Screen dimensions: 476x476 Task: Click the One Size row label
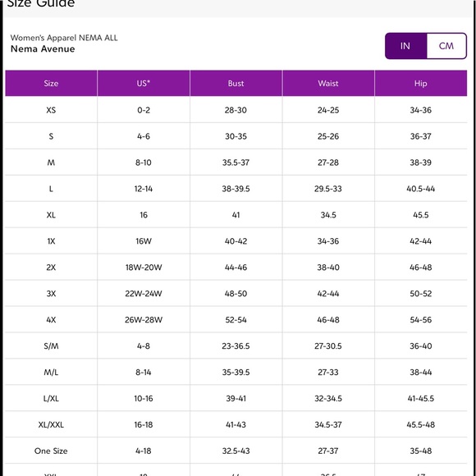click(x=51, y=451)
